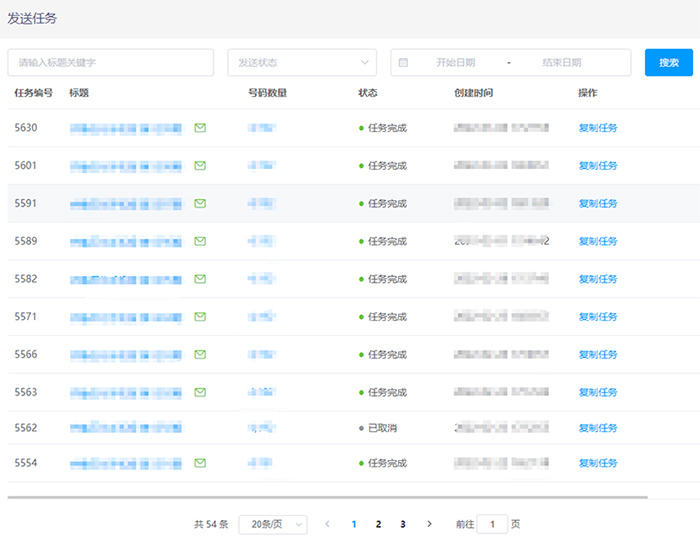Click the envelope icon in row 5571
Image resolution: width=700 pixels, height=544 pixels.
point(200,317)
